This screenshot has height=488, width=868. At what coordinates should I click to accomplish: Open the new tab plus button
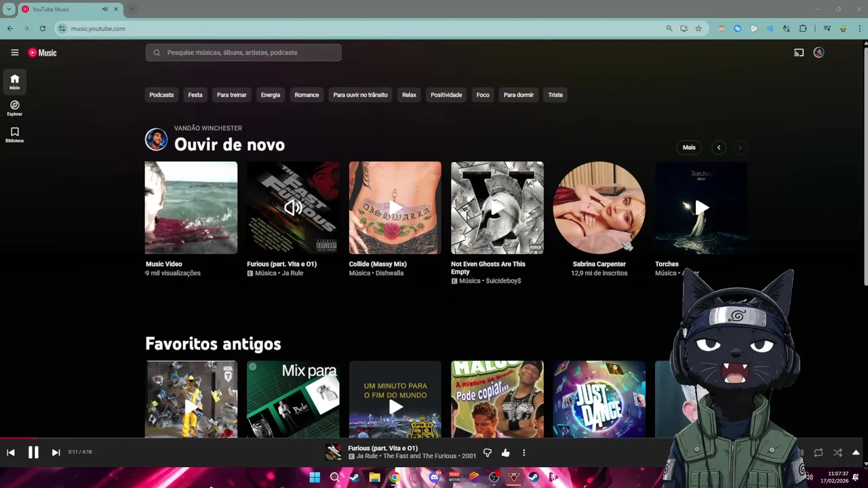pos(132,9)
